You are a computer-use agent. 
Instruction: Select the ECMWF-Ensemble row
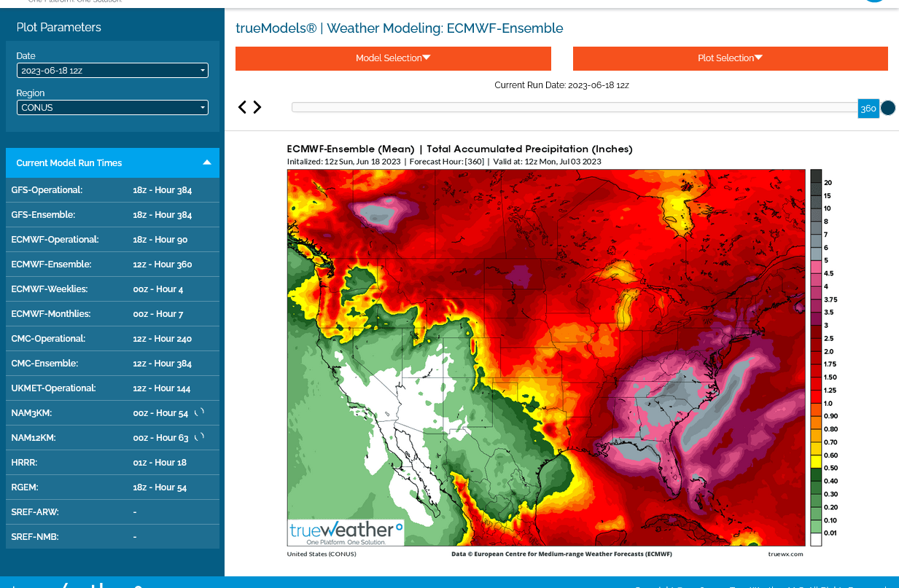click(112, 264)
